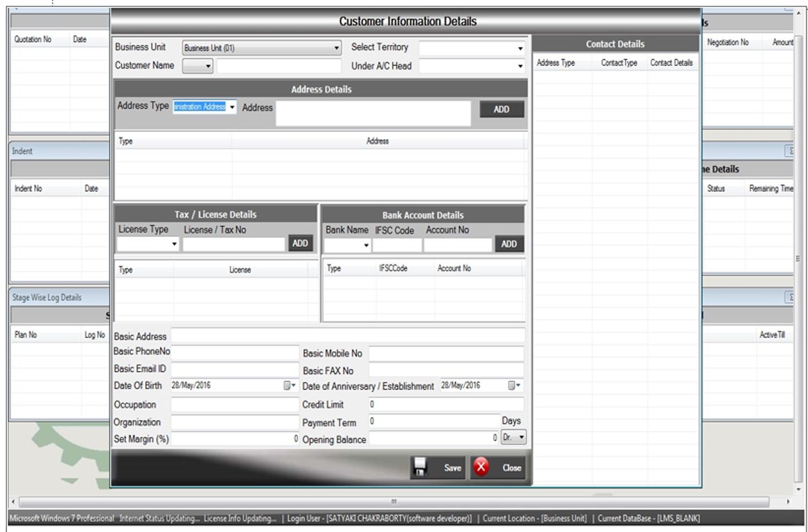Click the Customer Name text field

279,65
